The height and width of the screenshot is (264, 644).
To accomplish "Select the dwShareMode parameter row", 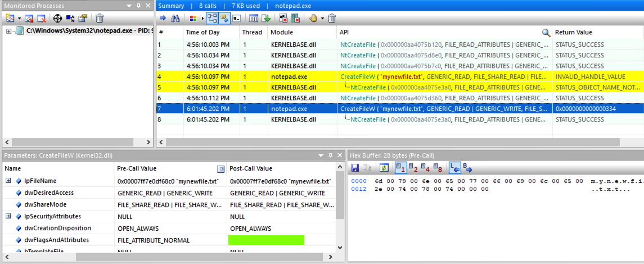I will pos(168,204).
